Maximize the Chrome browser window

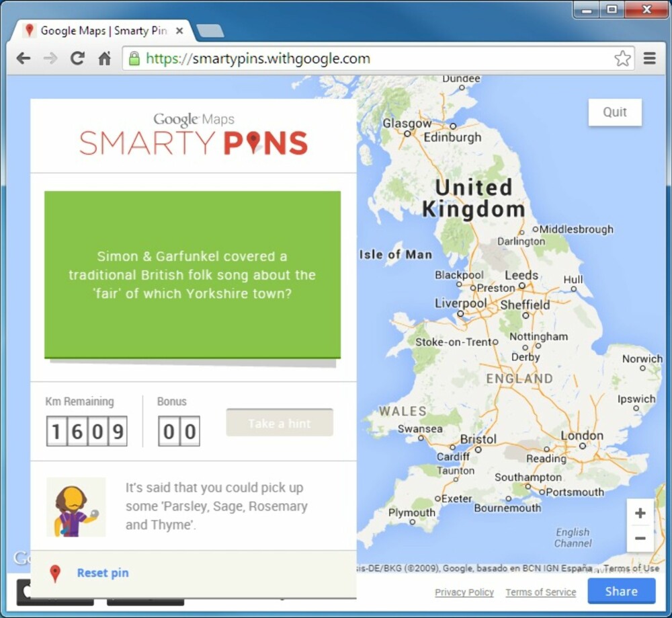612,9
